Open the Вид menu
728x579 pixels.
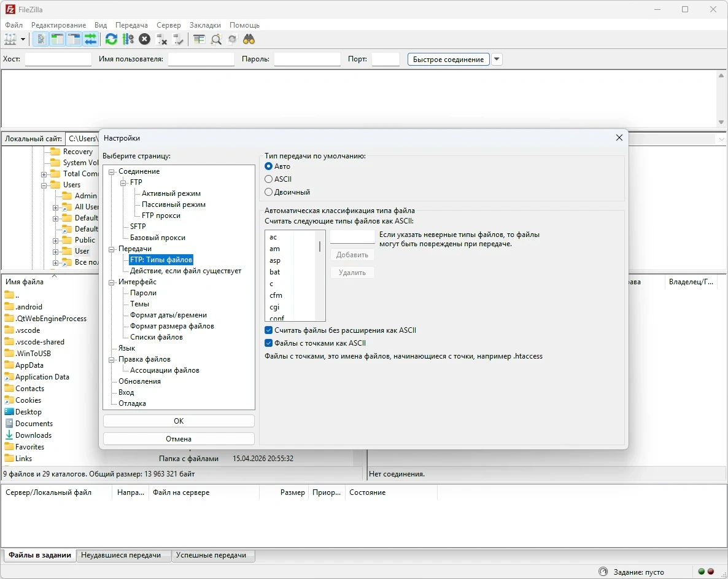[x=101, y=25]
